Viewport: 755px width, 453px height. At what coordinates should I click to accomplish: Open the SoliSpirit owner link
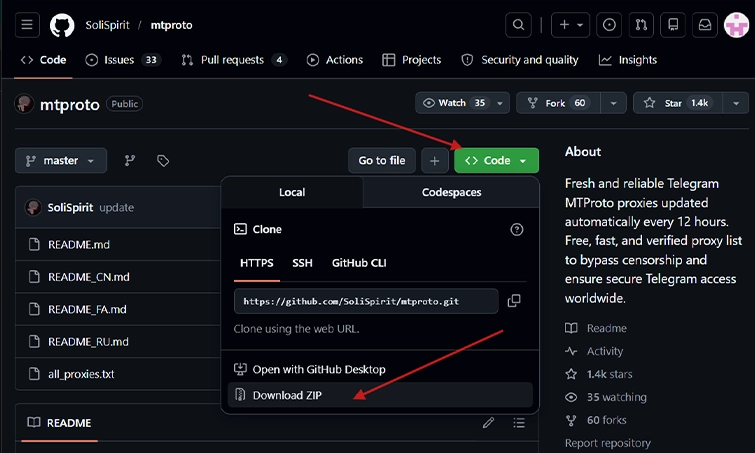107,25
